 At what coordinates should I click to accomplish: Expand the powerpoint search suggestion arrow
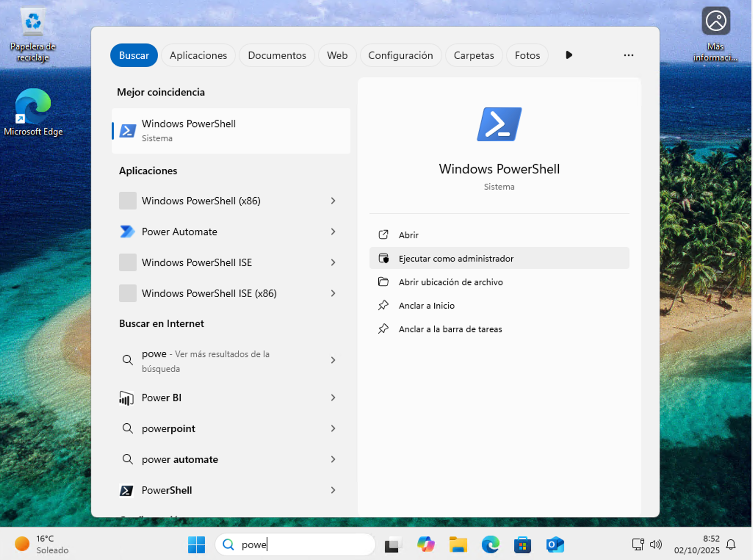coord(333,428)
